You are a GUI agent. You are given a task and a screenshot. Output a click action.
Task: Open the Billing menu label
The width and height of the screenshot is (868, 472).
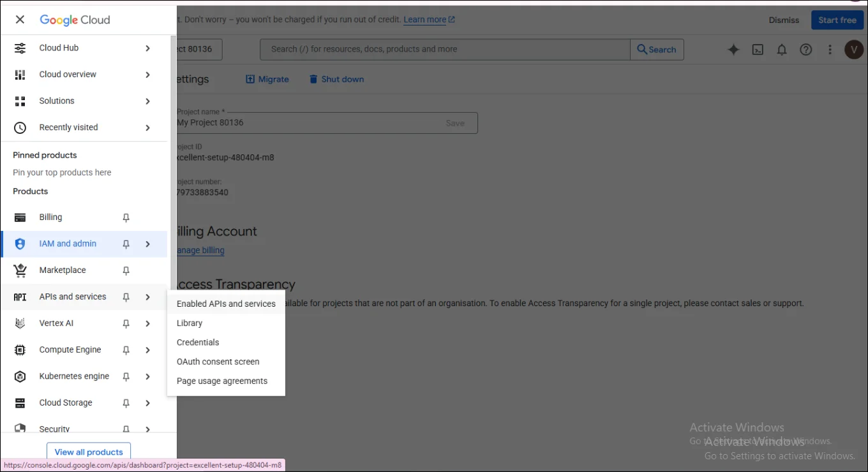click(50, 218)
